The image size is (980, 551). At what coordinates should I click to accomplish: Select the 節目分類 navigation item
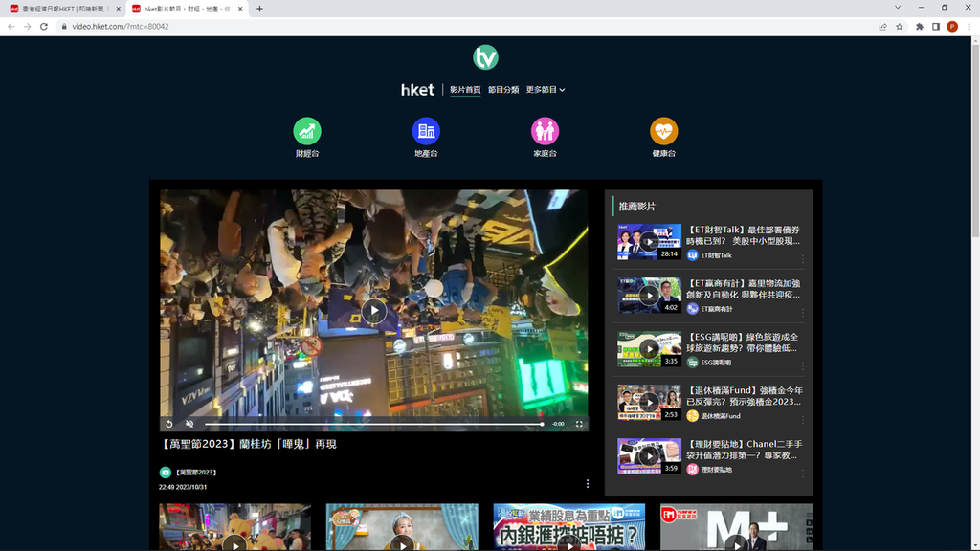(x=503, y=90)
